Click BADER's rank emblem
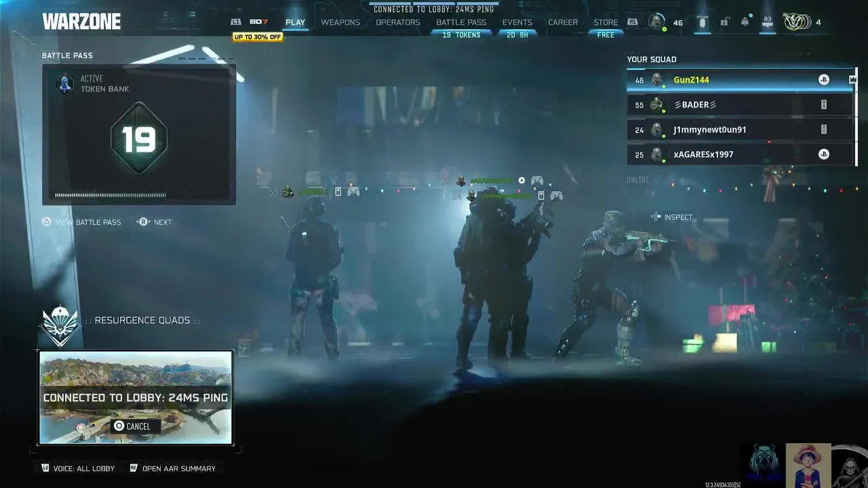 (656, 105)
